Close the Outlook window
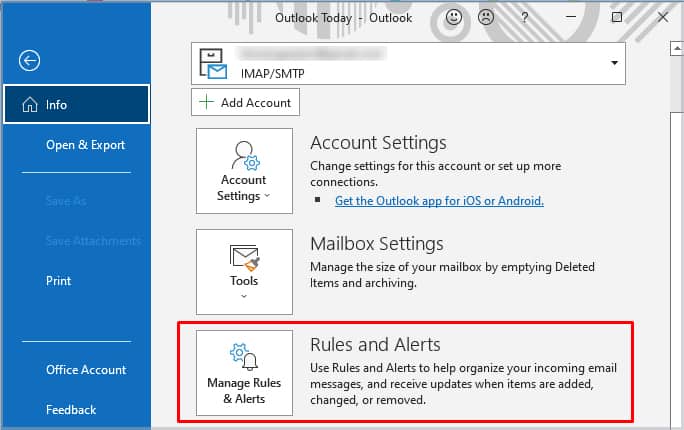 [663, 17]
